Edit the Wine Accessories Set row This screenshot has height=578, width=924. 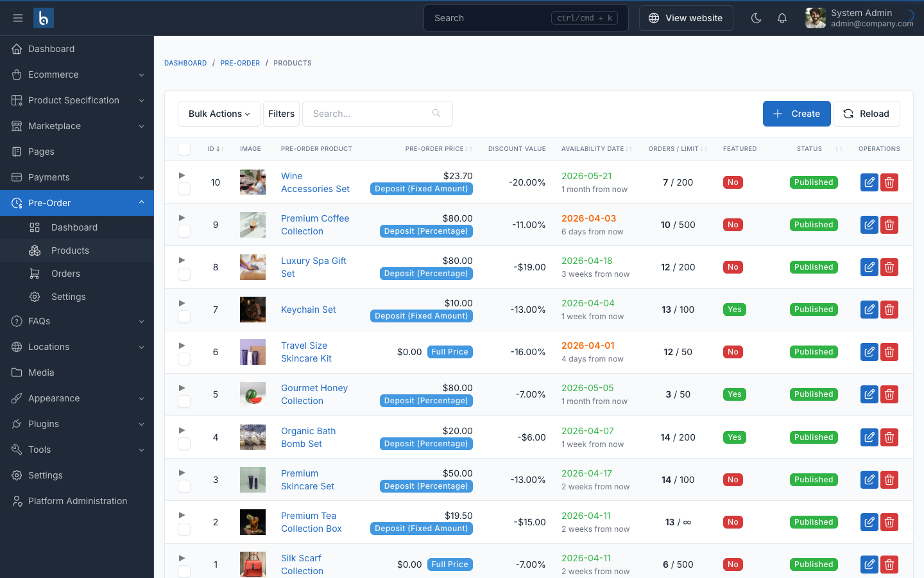[x=869, y=182]
